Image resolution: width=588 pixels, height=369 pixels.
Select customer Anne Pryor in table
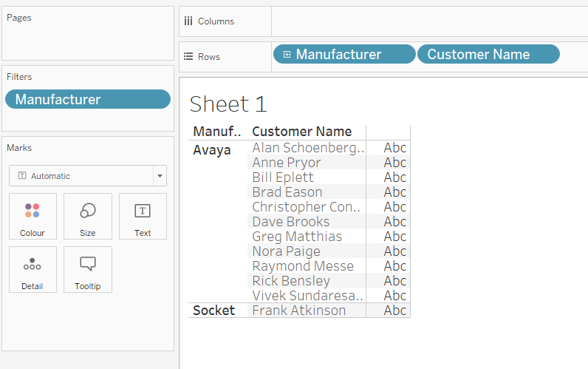[x=287, y=163]
